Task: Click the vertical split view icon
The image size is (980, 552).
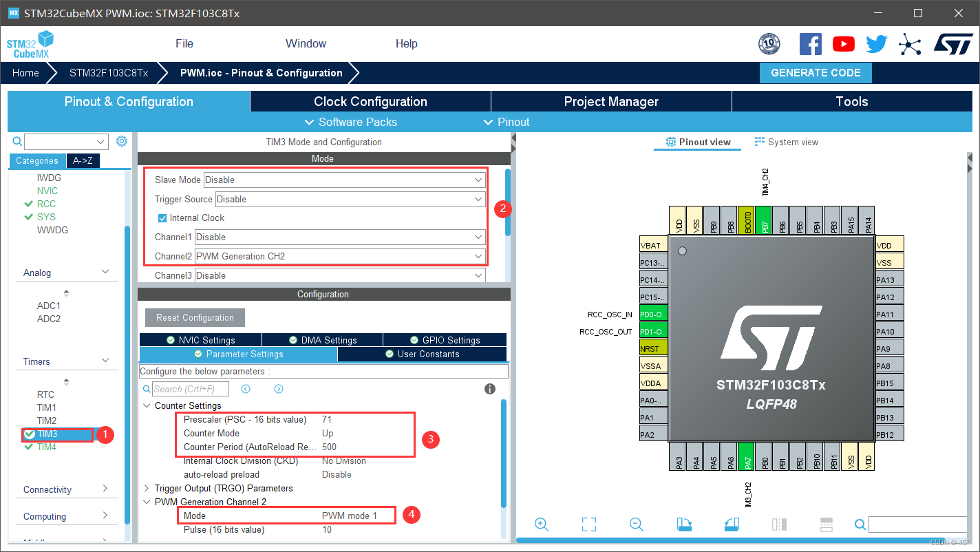Action: (x=779, y=524)
